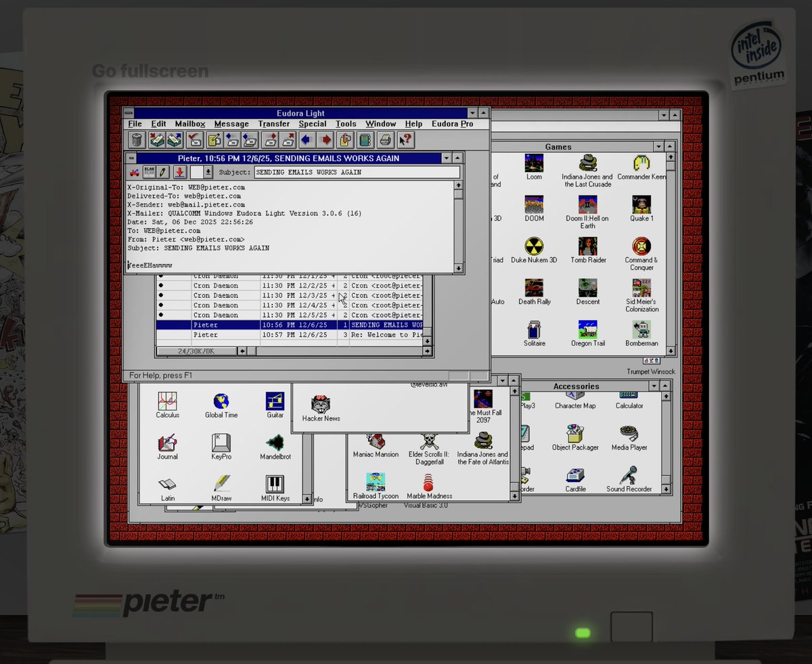Open the Eudora Pro menu

pos(453,124)
